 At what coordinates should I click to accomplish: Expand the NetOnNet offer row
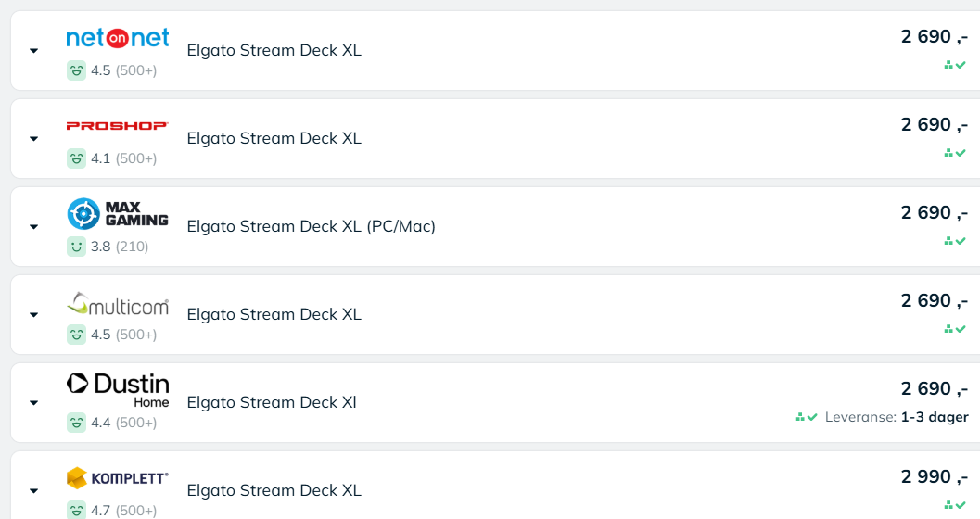pyautogui.click(x=33, y=51)
